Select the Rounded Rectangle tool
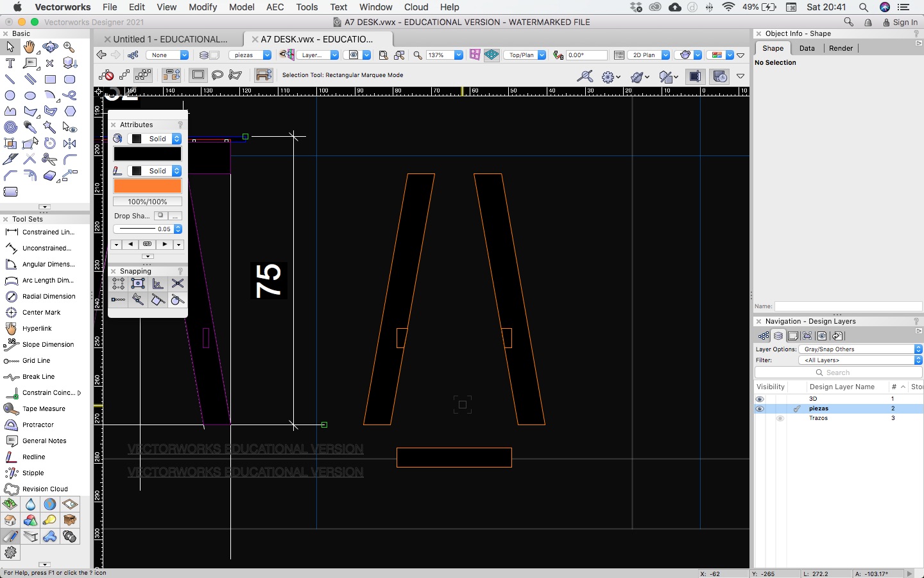 (69, 80)
